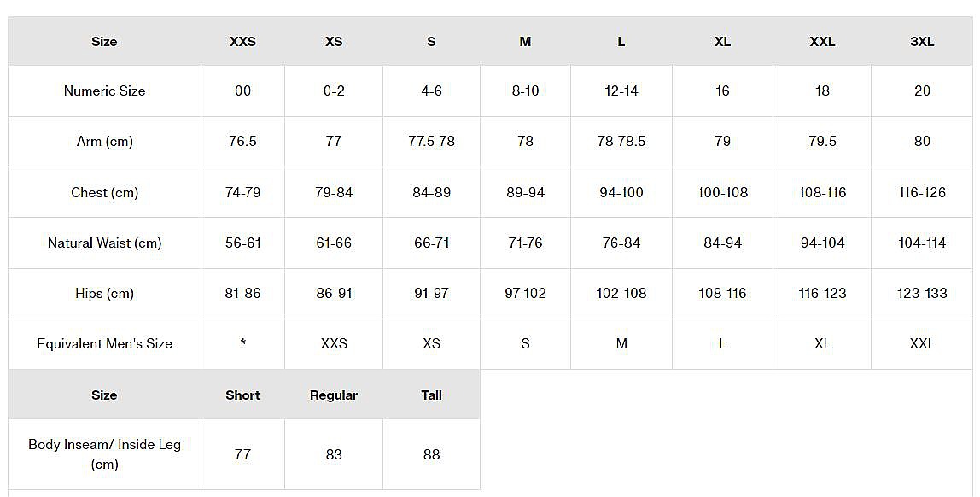Image resolution: width=980 pixels, height=497 pixels.
Task: Select the hips value "123-133" cell
Action: coord(922,294)
